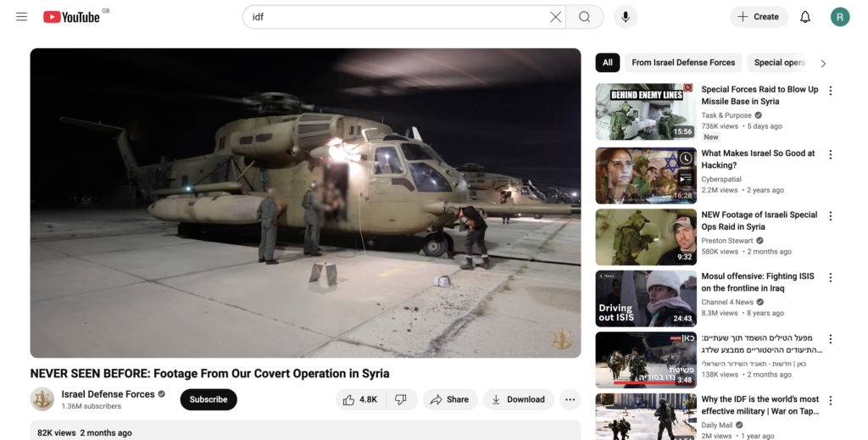Dislike the video with thumbs down
This screenshot has height=440, width=868.
(401, 399)
